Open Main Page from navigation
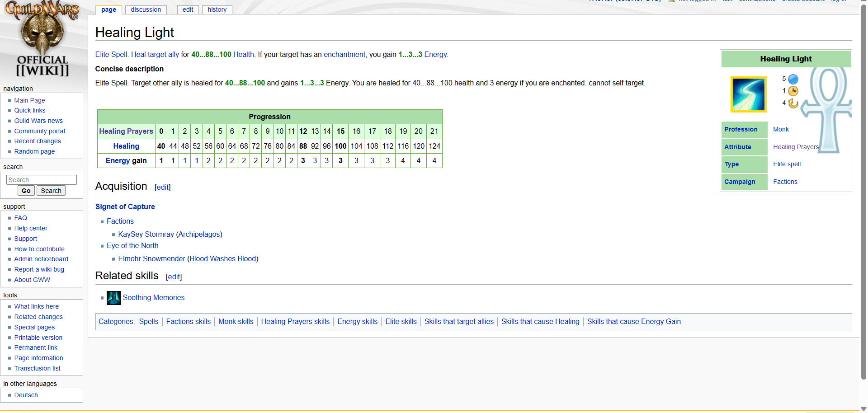Image resolution: width=868 pixels, height=413 pixels. (29, 100)
